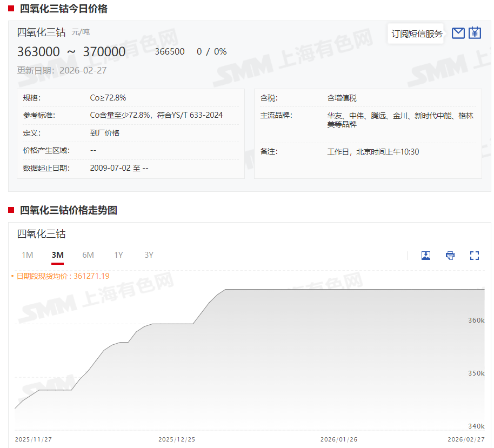The width and height of the screenshot is (494, 448).
Task: Choose the 6M time range
Action: (88, 255)
